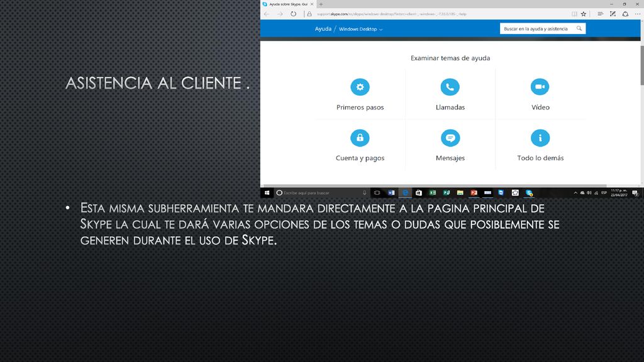
Task: Open the Vídeo camera icon
Action: (540, 87)
